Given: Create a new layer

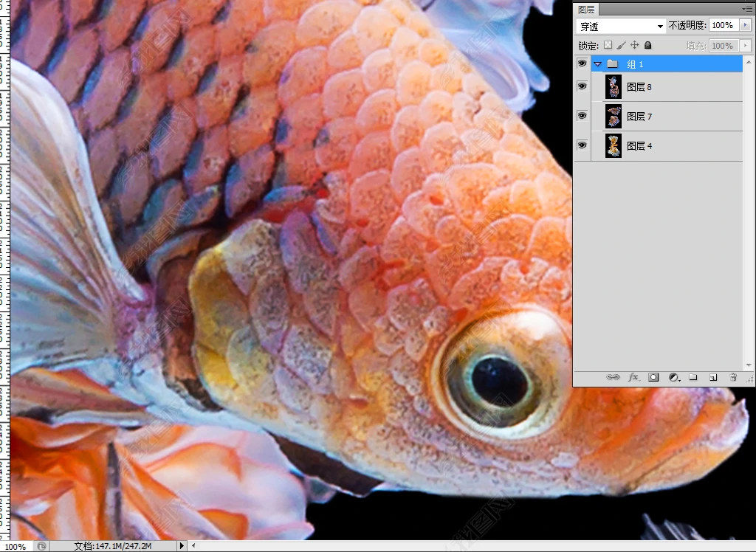Looking at the screenshot, I should click(713, 377).
